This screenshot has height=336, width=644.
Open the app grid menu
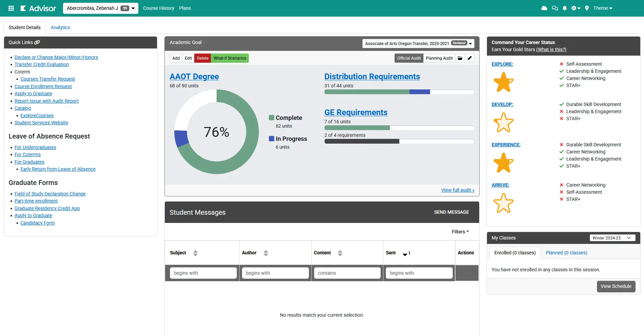coord(10,8)
